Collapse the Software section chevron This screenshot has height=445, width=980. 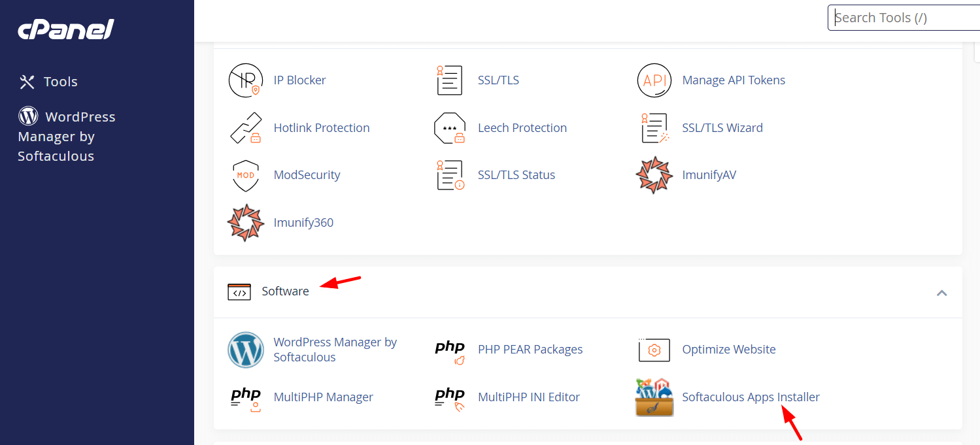pyautogui.click(x=942, y=293)
